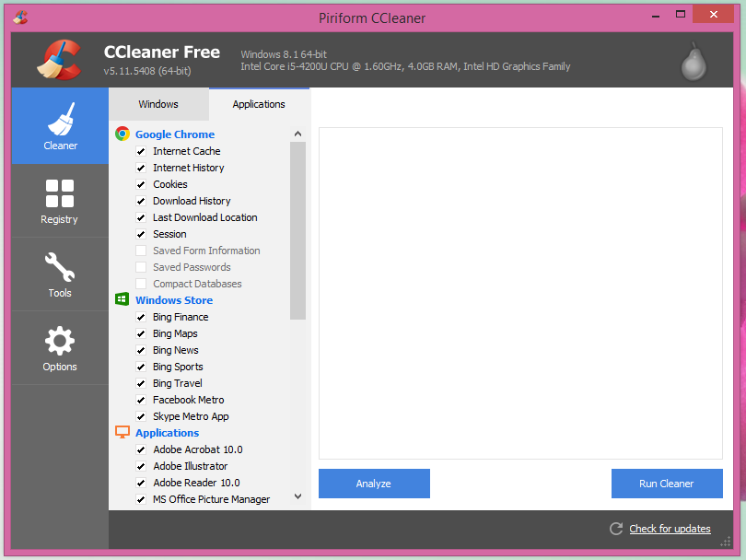Screen dimensions: 746x560
Task: Select the Applications tab
Action: pos(259,104)
